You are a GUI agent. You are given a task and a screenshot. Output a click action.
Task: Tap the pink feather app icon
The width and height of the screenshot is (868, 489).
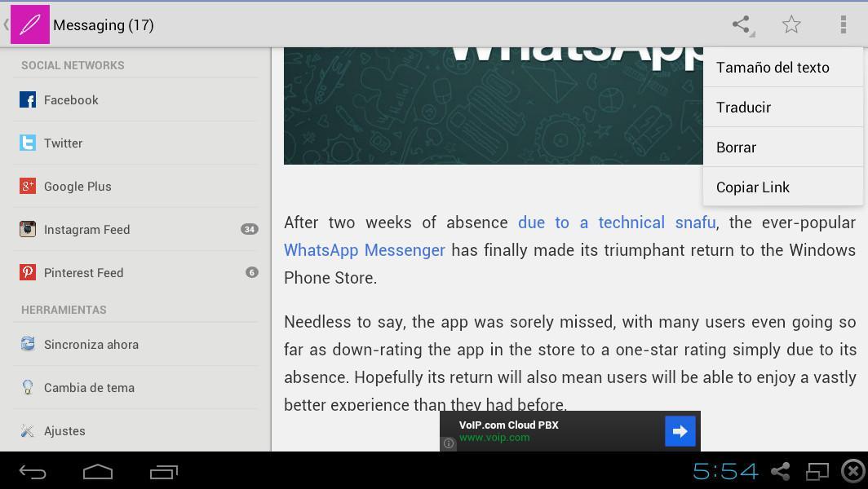(30, 24)
